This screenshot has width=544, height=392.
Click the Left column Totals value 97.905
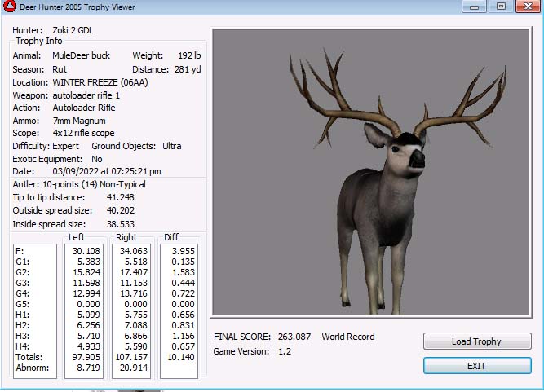(84, 357)
